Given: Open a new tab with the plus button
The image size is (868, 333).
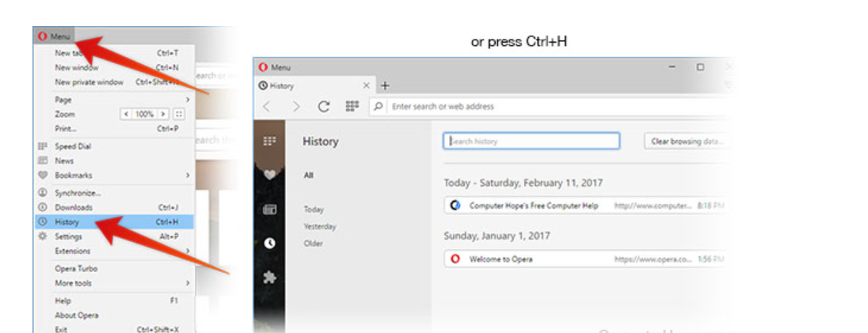Looking at the screenshot, I should pos(385,85).
